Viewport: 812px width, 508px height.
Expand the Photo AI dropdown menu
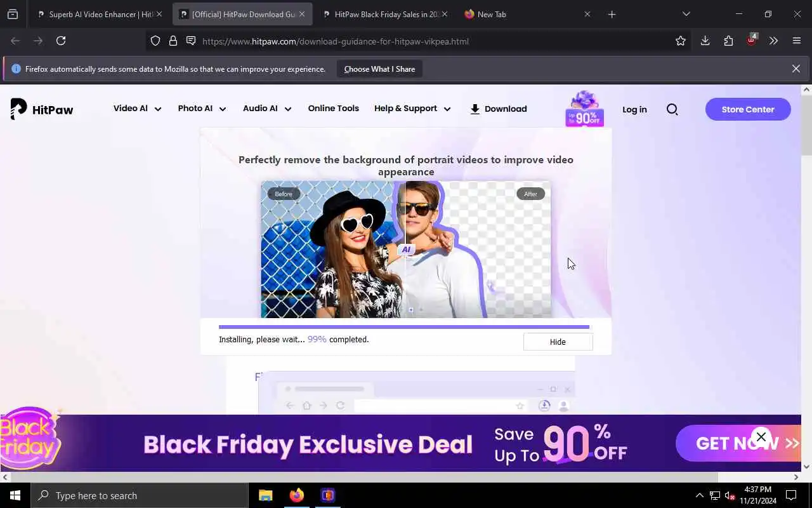[x=202, y=109]
